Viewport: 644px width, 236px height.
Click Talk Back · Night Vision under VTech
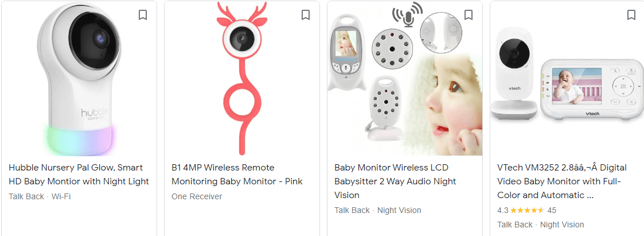pyautogui.click(x=541, y=225)
